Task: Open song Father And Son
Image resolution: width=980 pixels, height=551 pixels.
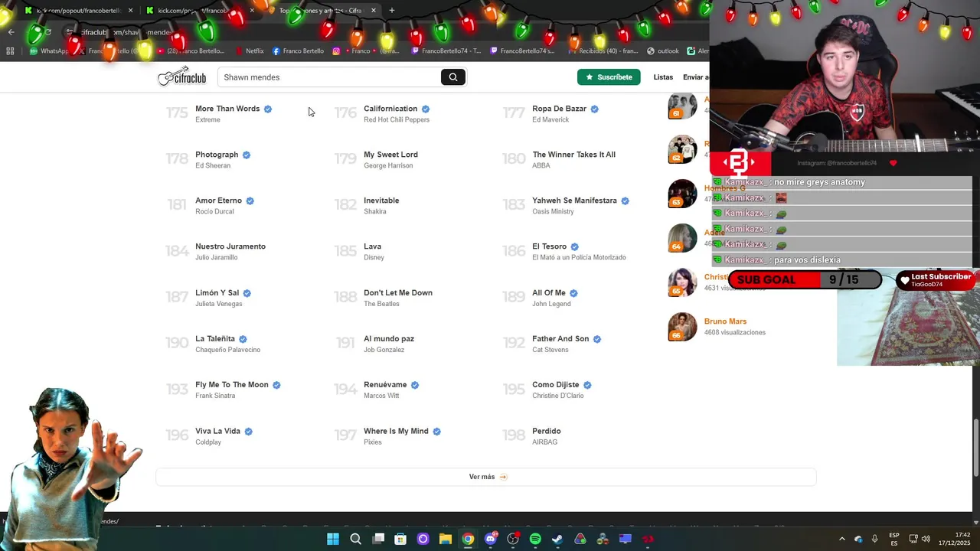Action: (560, 339)
